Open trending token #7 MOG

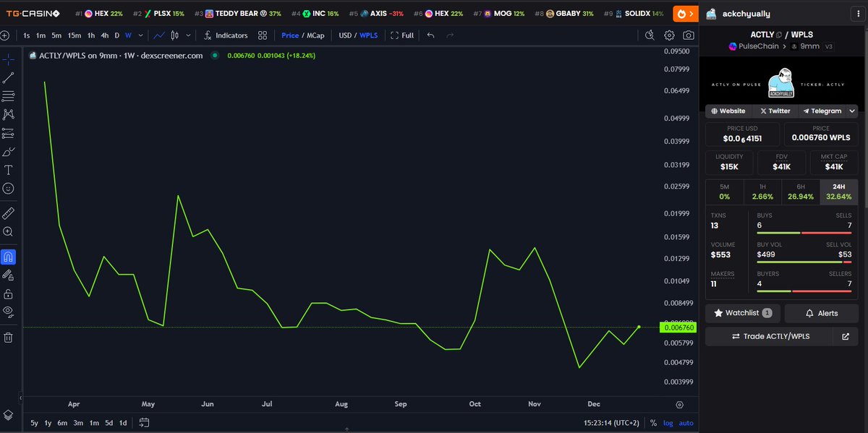click(x=499, y=14)
